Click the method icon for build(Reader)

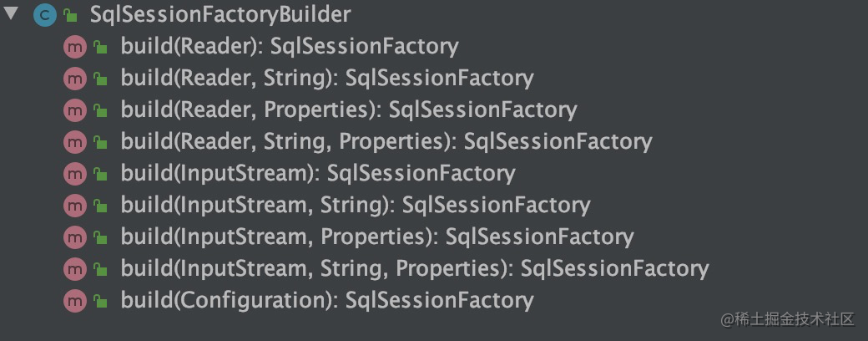(75, 47)
